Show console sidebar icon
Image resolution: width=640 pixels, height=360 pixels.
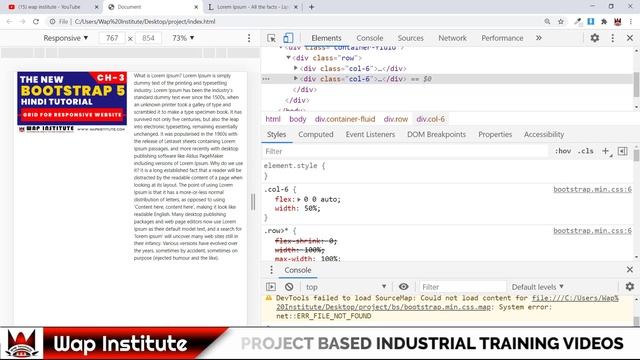pyautogui.click(x=271, y=287)
